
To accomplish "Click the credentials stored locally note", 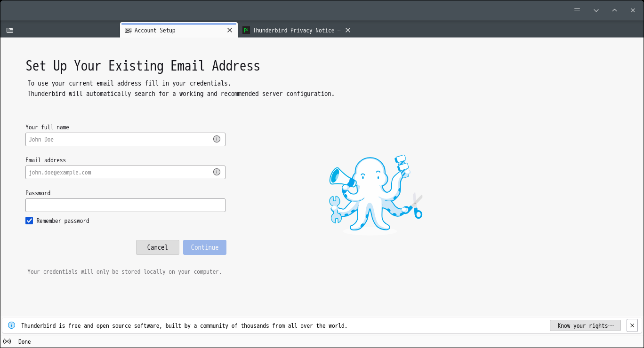I will pyautogui.click(x=124, y=272).
